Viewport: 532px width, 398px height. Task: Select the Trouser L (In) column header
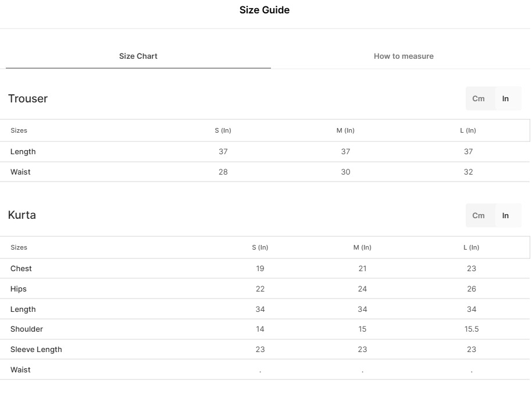point(468,131)
